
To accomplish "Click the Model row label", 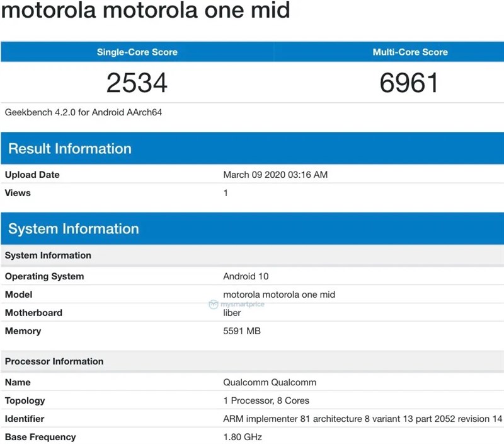I will [19, 295].
